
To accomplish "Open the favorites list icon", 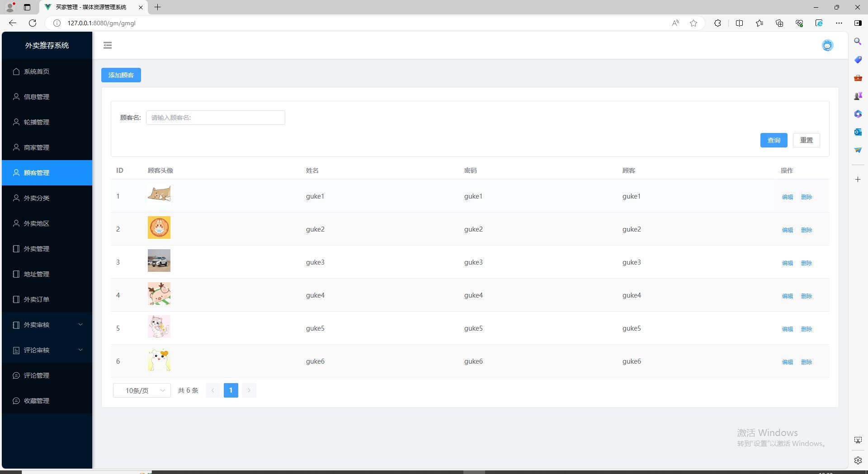I will (759, 23).
